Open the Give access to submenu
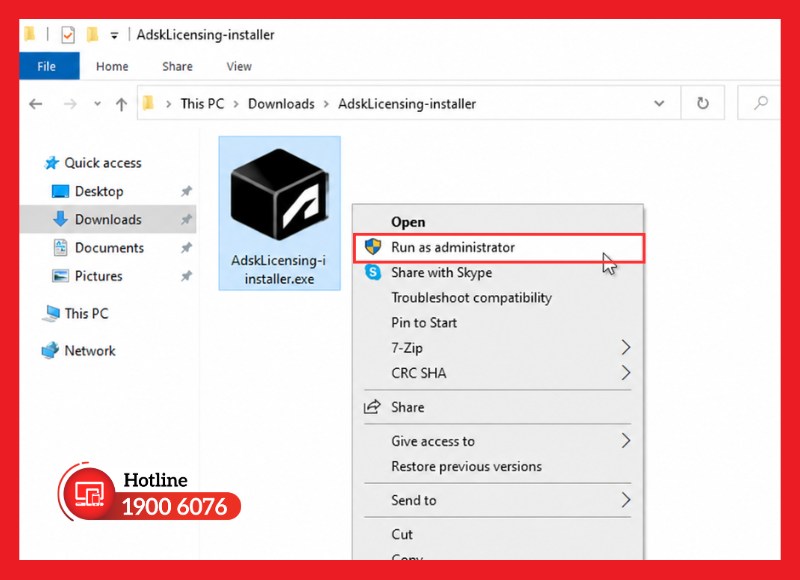The image size is (800, 580). click(x=498, y=441)
